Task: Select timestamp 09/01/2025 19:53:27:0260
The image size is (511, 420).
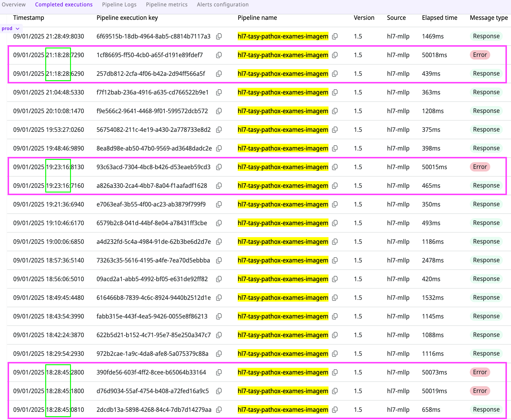Action: [x=48, y=130]
